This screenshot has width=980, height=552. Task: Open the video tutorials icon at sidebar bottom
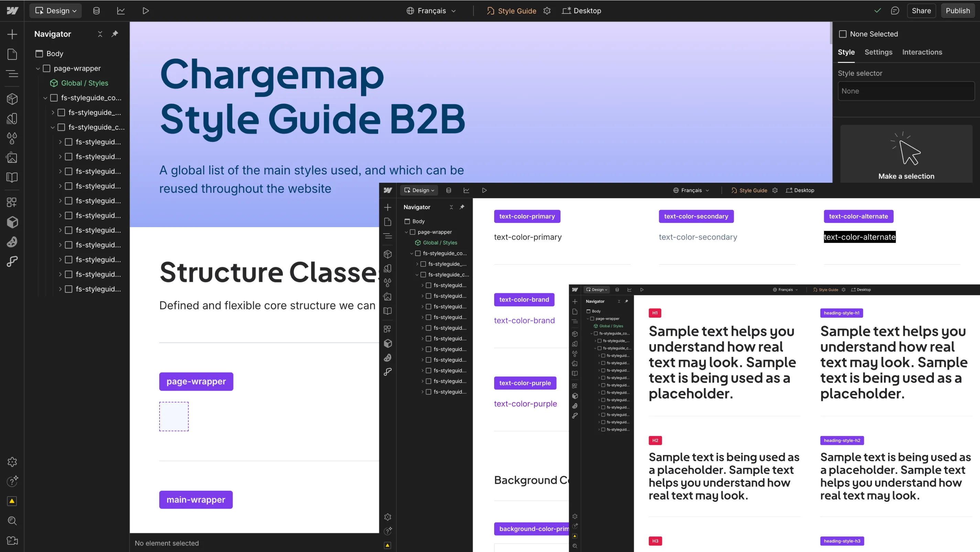click(12, 541)
